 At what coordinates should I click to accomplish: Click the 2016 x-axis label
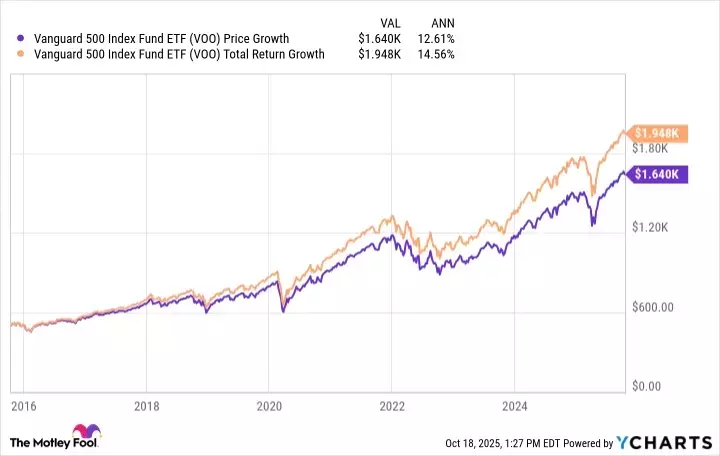point(24,408)
